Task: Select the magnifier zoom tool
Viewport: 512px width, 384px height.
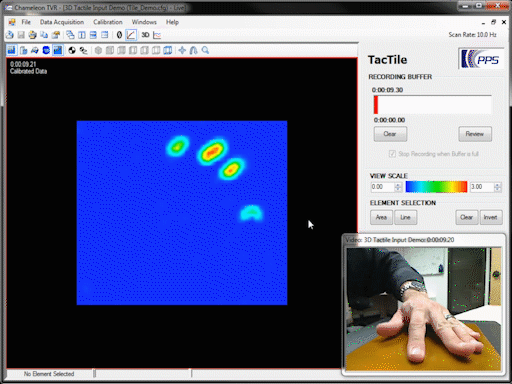Action: pyautogui.click(x=205, y=50)
